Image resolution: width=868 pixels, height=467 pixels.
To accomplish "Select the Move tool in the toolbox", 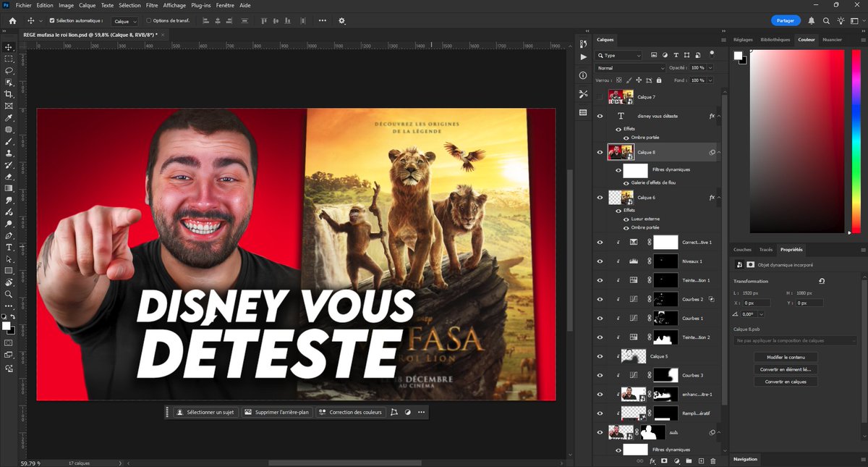I will pos(9,47).
